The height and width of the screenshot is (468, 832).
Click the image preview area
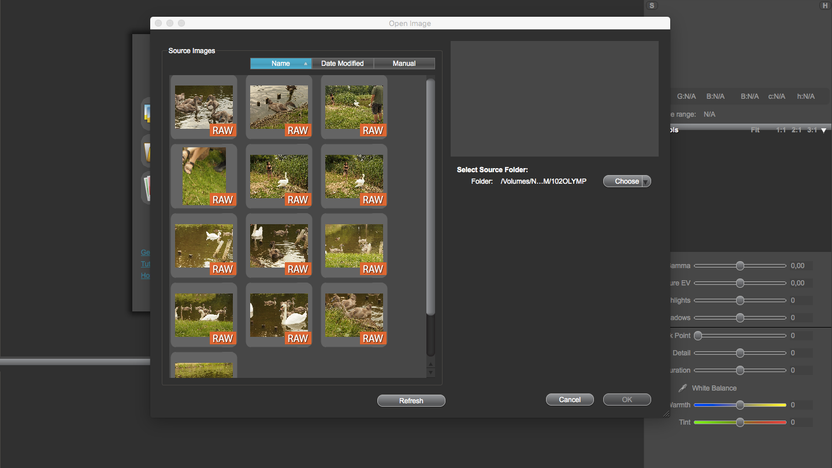(x=554, y=99)
